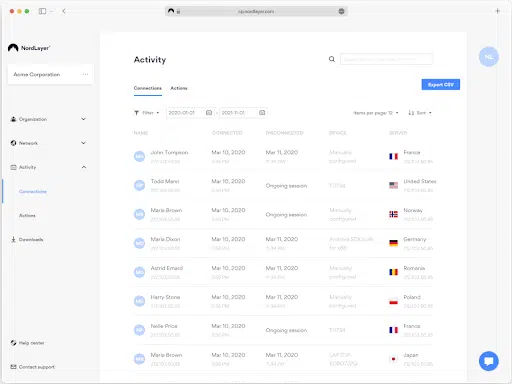
Task: Open the Acme Corporation organization selector
Action: pos(50,74)
